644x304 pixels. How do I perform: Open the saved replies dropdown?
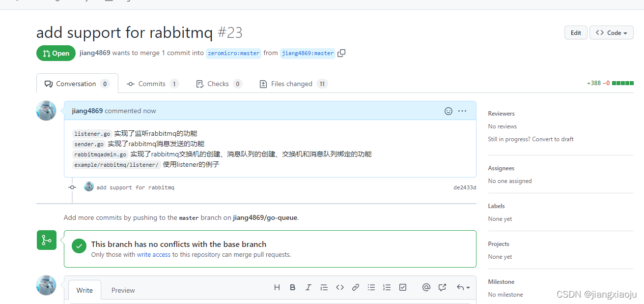point(463,288)
